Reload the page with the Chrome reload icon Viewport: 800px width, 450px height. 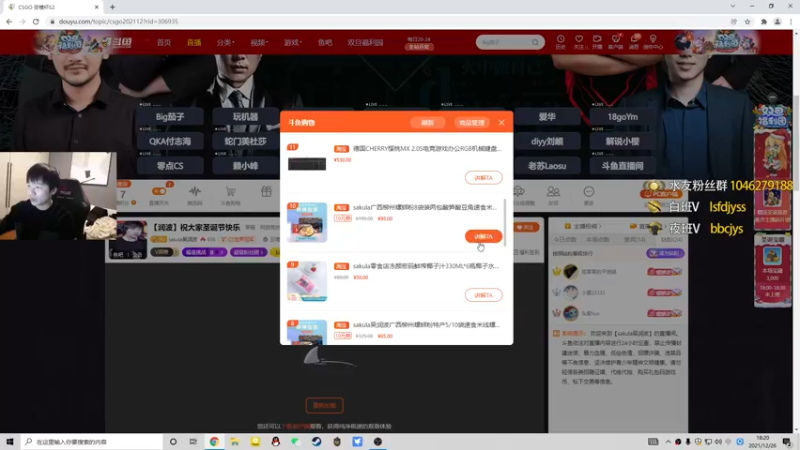click(x=36, y=21)
